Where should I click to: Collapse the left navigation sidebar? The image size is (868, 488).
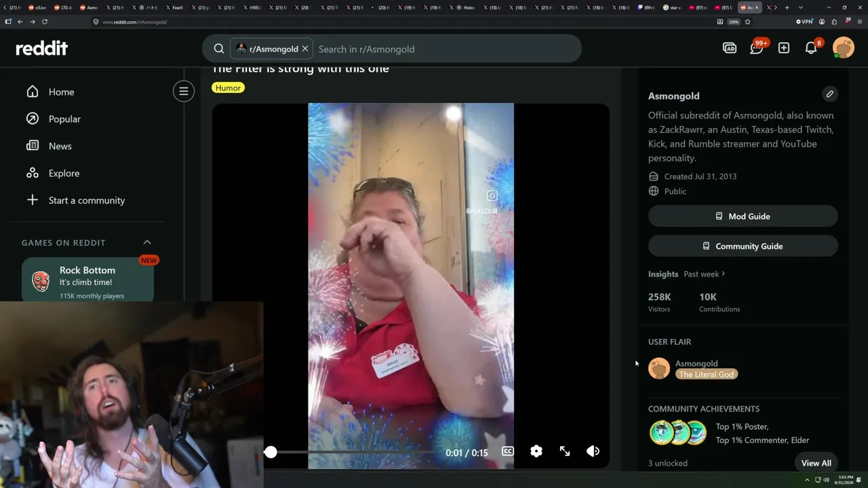[x=184, y=91]
